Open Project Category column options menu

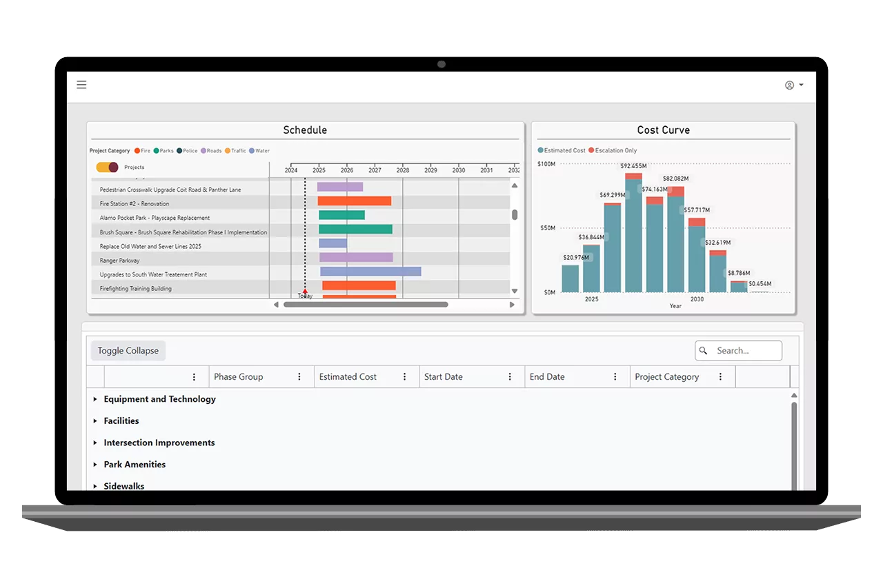720,377
